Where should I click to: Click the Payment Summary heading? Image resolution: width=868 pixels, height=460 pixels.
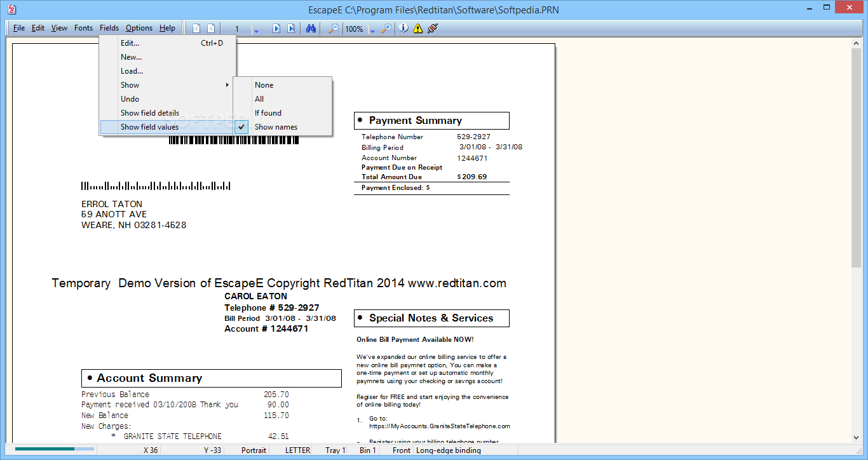(416, 121)
